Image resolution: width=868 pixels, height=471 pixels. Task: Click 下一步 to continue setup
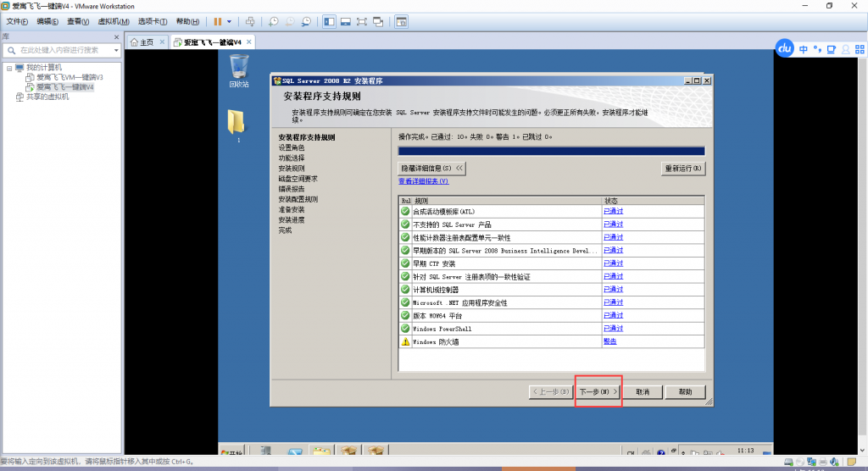pyautogui.click(x=598, y=392)
